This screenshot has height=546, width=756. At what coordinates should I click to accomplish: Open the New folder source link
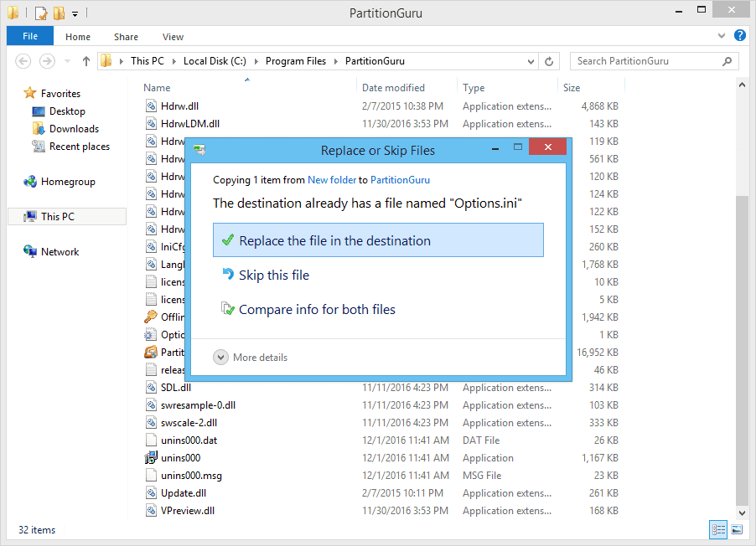click(x=332, y=180)
